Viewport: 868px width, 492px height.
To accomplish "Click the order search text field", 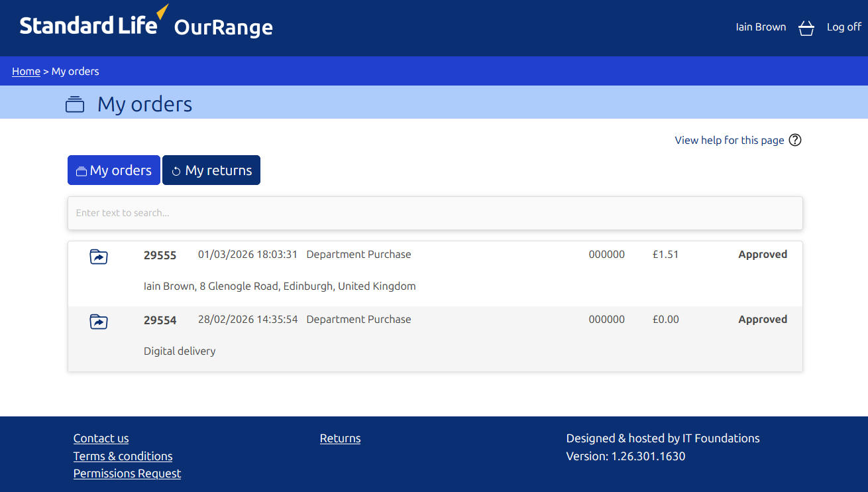I will coord(435,213).
